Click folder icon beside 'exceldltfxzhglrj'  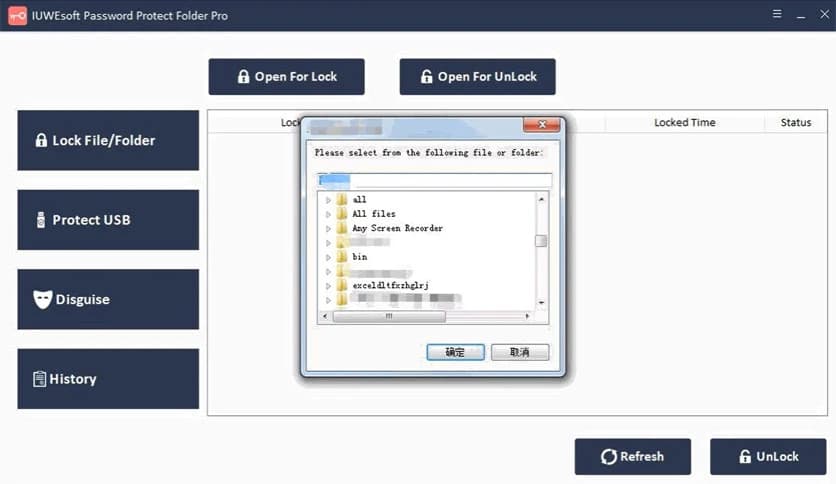[342, 285]
